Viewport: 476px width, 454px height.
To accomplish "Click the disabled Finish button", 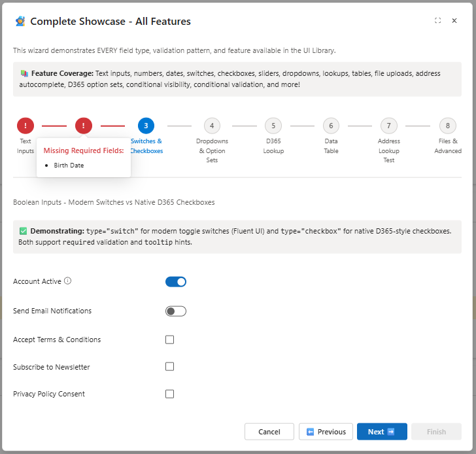I will pos(436,432).
